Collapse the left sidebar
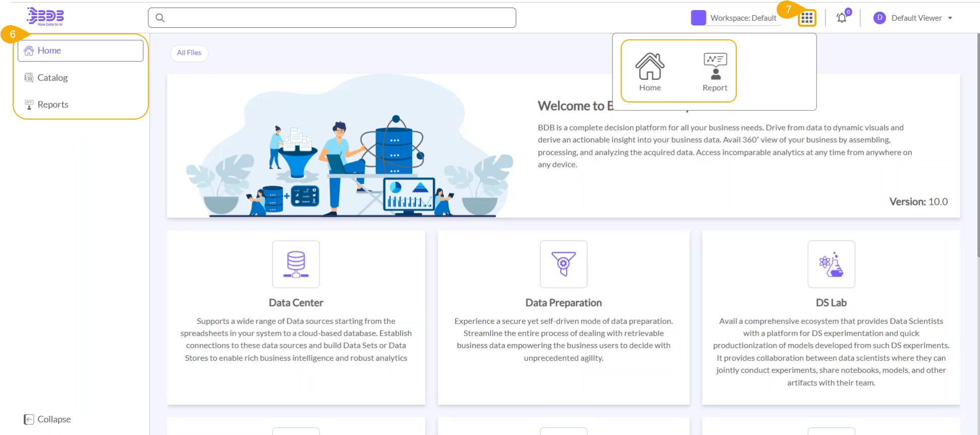This screenshot has height=435, width=980. tap(47, 419)
